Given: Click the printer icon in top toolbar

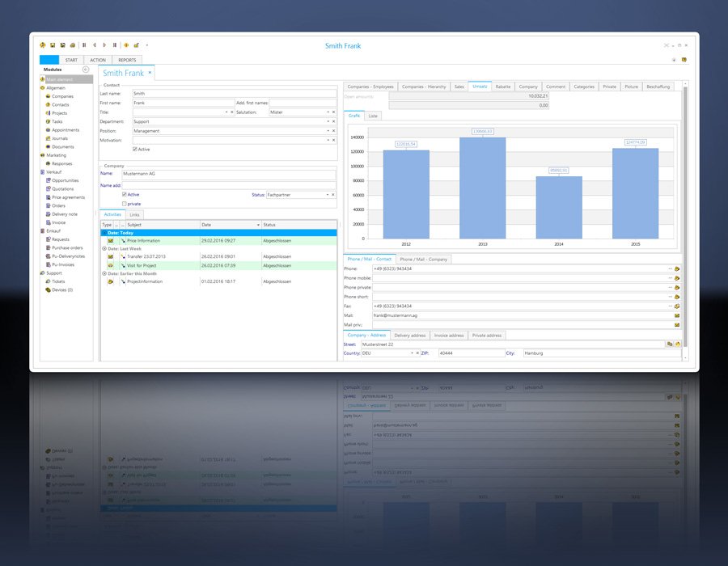Looking at the screenshot, I should point(73,45).
